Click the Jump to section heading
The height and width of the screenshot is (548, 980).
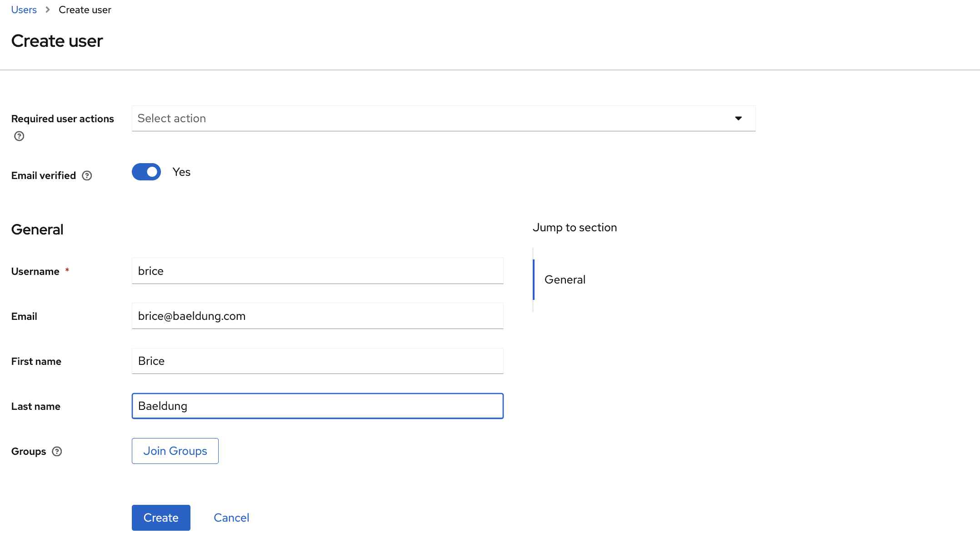[575, 228]
